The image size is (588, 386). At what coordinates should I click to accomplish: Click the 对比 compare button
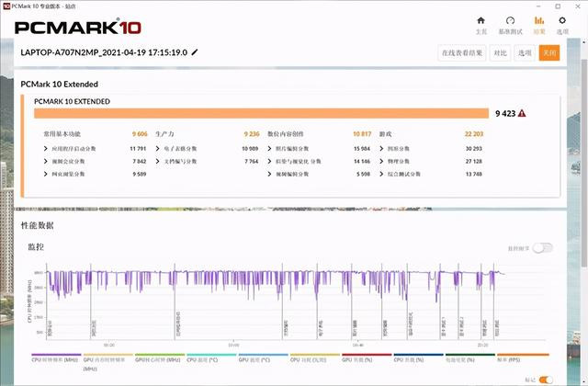point(500,53)
